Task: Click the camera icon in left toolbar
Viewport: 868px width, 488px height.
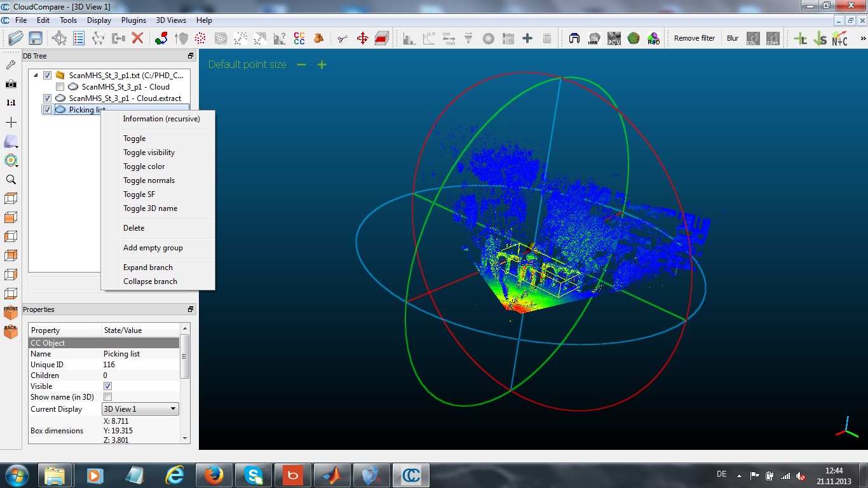Action: coord(11,84)
